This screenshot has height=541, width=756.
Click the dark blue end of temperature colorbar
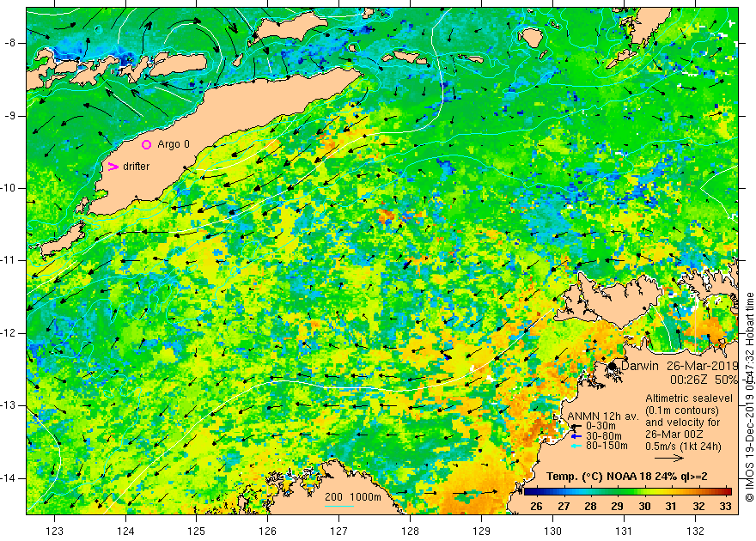click(x=528, y=492)
